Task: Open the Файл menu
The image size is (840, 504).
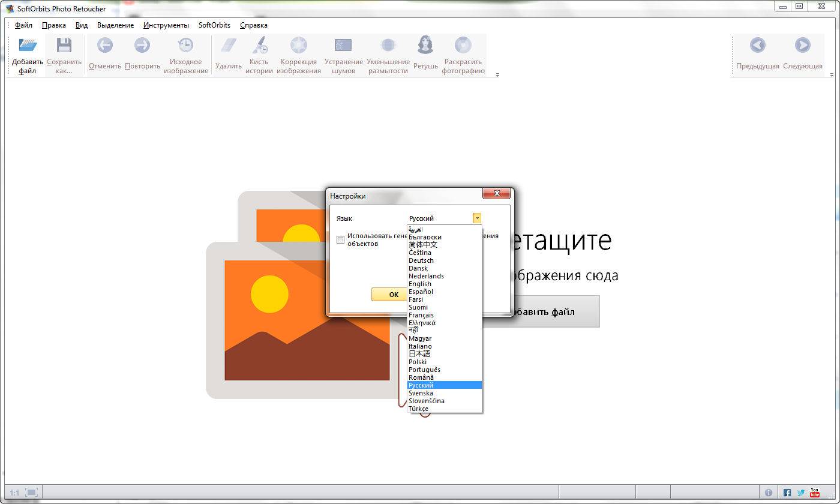Action: [23, 25]
